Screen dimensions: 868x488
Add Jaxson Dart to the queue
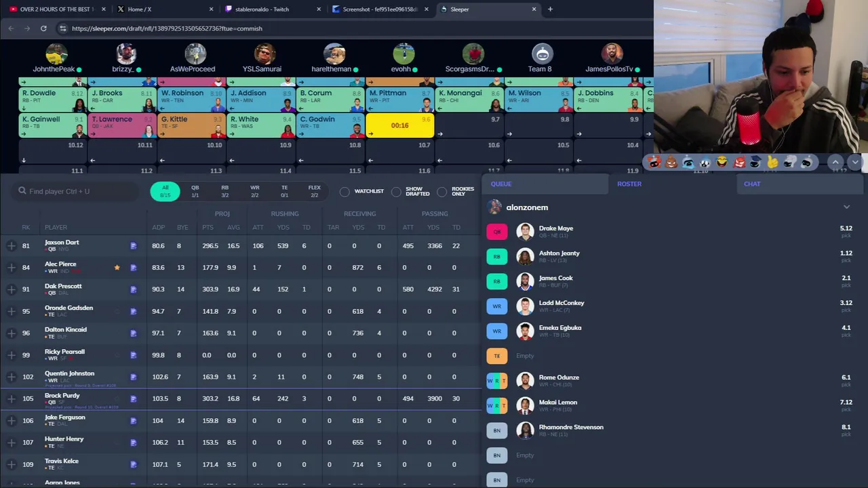click(12, 246)
